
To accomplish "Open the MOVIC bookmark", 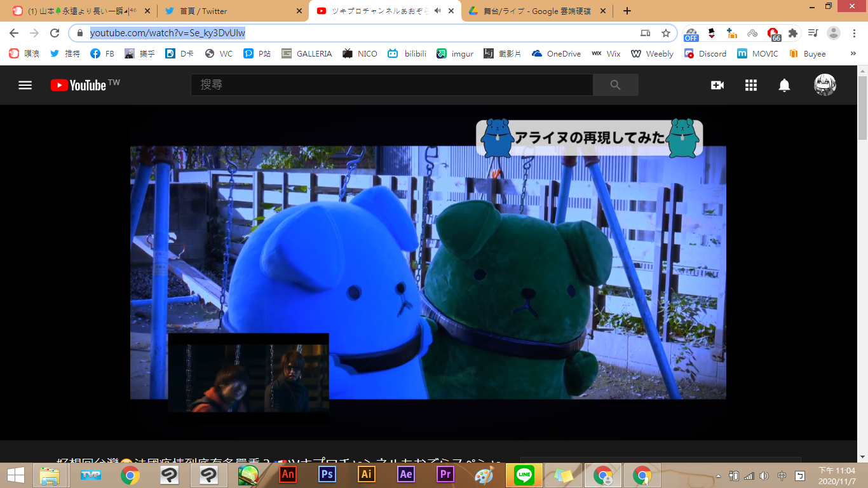I will (x=757, y=54).
